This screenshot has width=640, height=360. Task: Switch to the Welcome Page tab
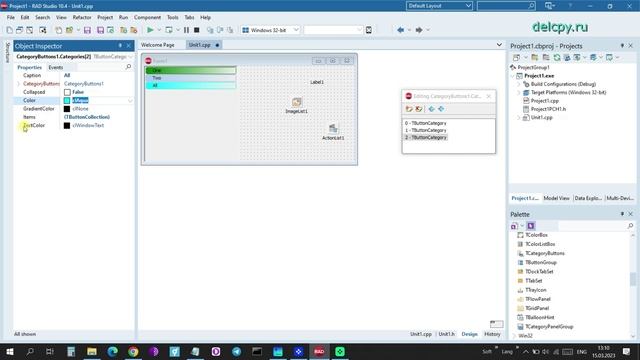click(x=158, y=45)
